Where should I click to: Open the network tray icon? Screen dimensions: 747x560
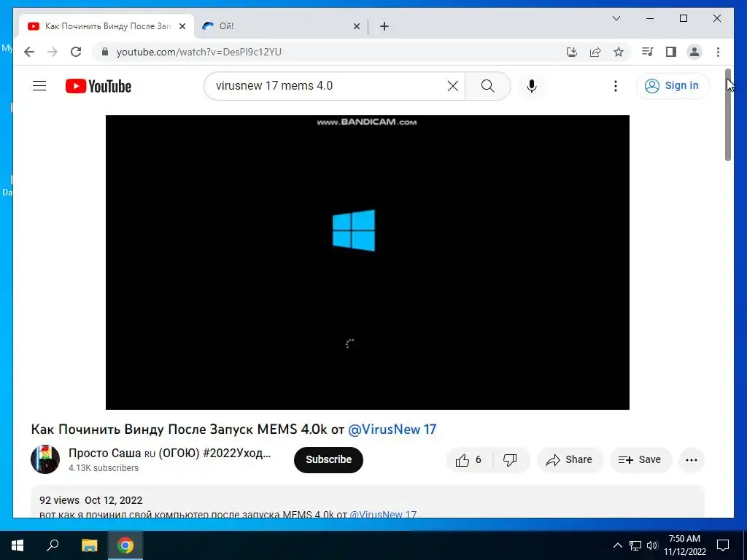[635, 545]
